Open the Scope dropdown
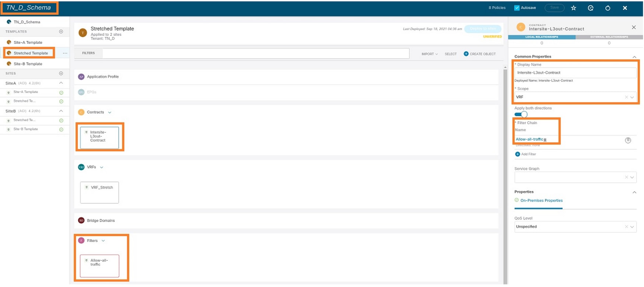644x287 pixels. pyautogui.click(x=632, y=97)
